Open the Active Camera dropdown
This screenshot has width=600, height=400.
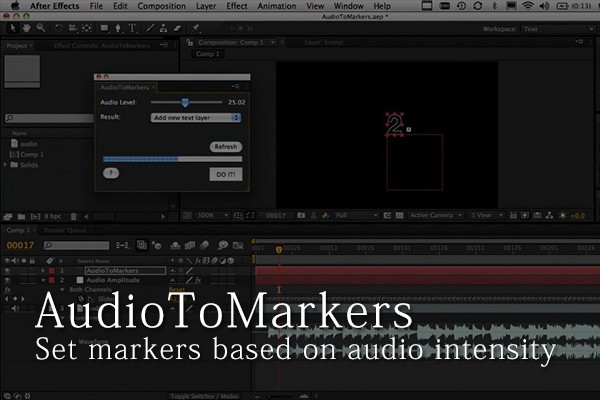(x=436, y=216)
